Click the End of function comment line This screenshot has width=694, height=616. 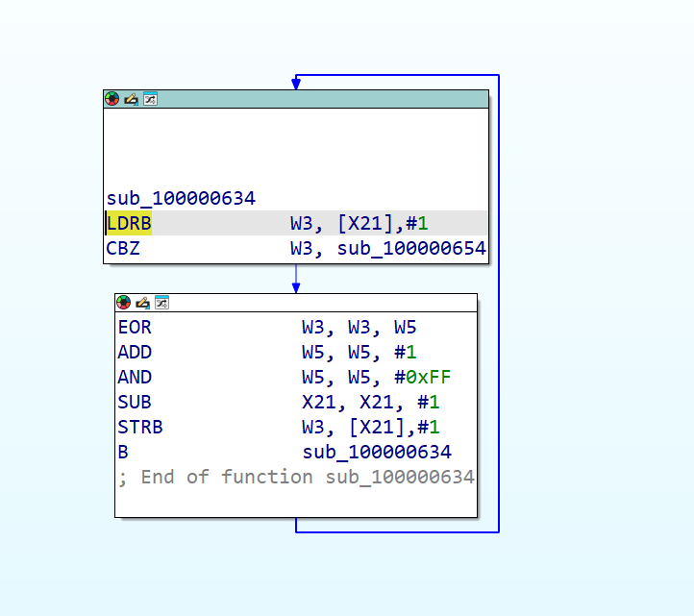(x=296, y=478)
